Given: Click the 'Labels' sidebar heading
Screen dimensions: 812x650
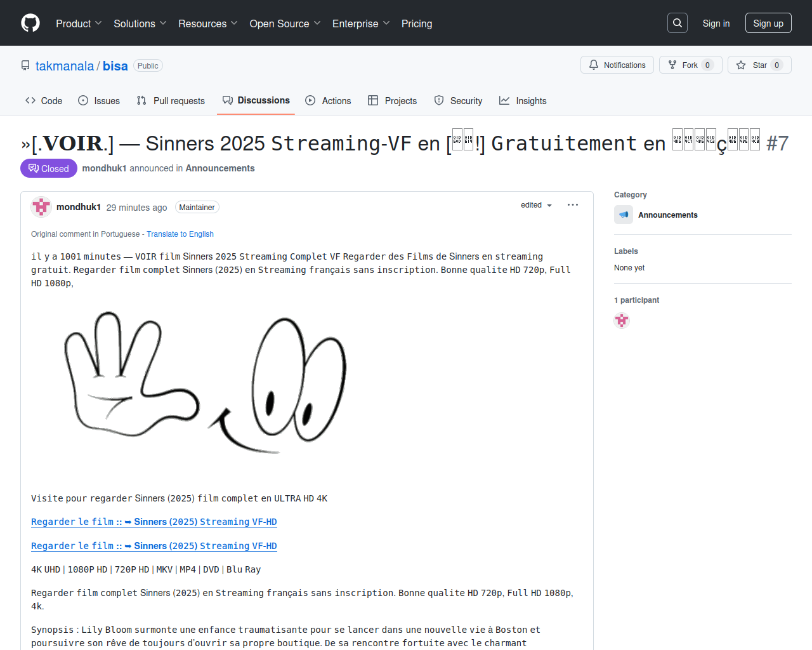Looking at the screenshot, I should (626, 251).
